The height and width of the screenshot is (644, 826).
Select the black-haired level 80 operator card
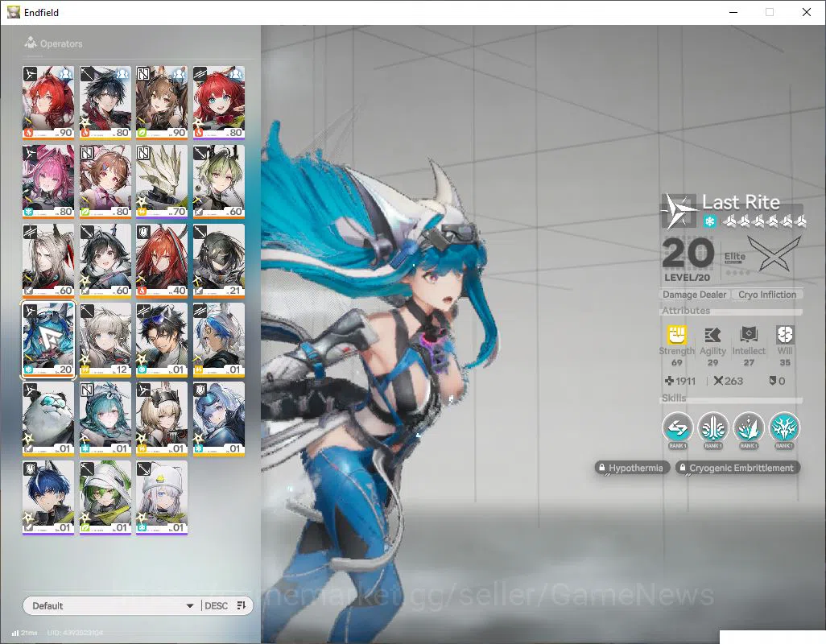click(105, 103)
